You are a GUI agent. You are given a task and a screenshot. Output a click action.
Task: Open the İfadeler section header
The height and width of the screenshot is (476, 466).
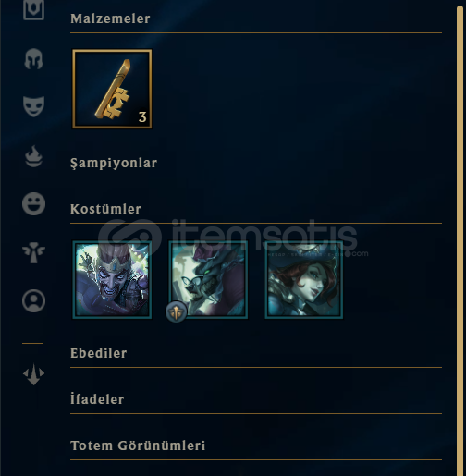click(x=97, y=399)
